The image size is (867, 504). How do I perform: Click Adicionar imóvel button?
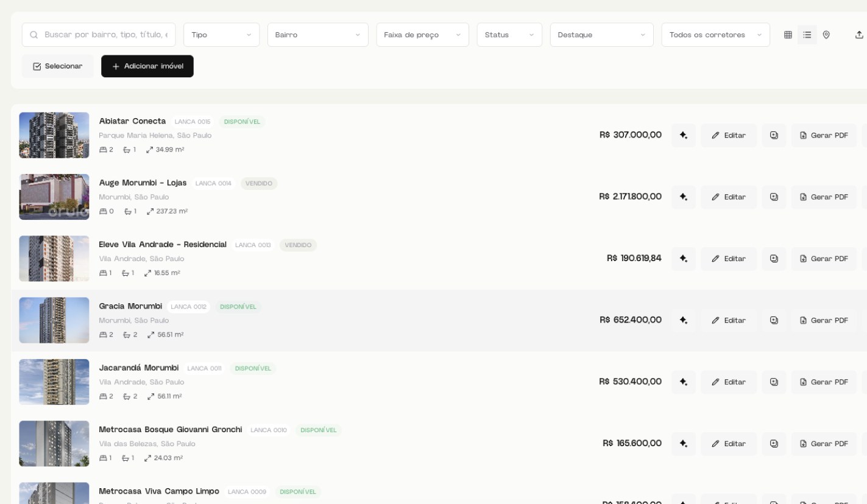(x=147, y=66)
